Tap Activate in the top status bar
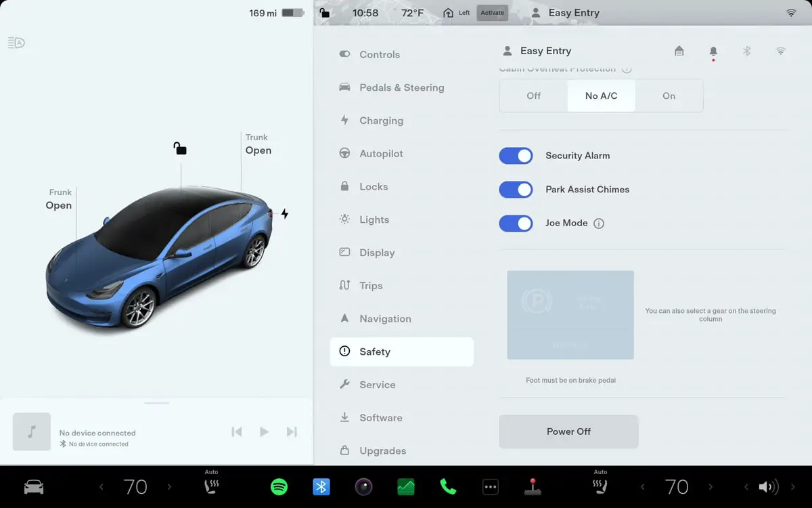The height and width of the screenshot is (508, 812). (x=492, y=12)
